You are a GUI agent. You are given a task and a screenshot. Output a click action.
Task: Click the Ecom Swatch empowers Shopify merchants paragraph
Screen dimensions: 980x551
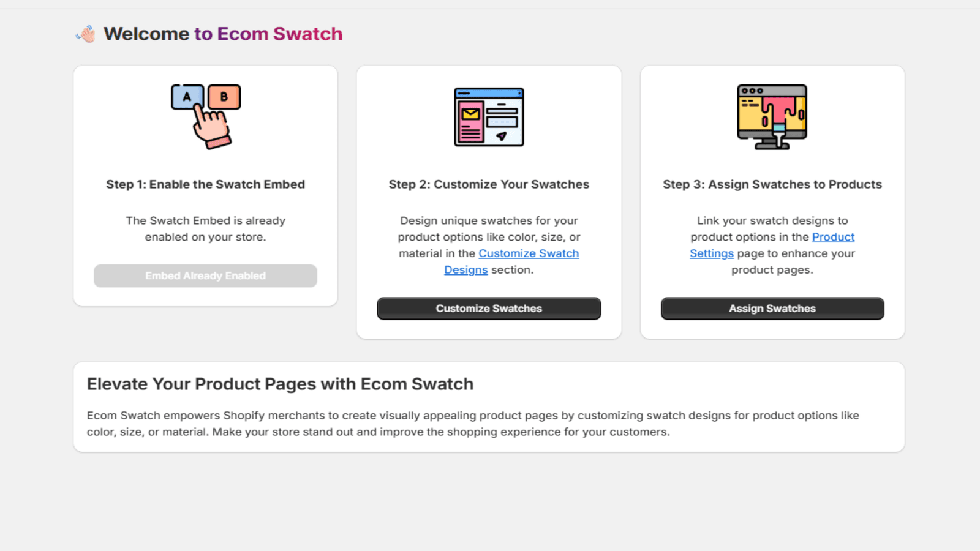pyautogui.click(x=472, y=423)
